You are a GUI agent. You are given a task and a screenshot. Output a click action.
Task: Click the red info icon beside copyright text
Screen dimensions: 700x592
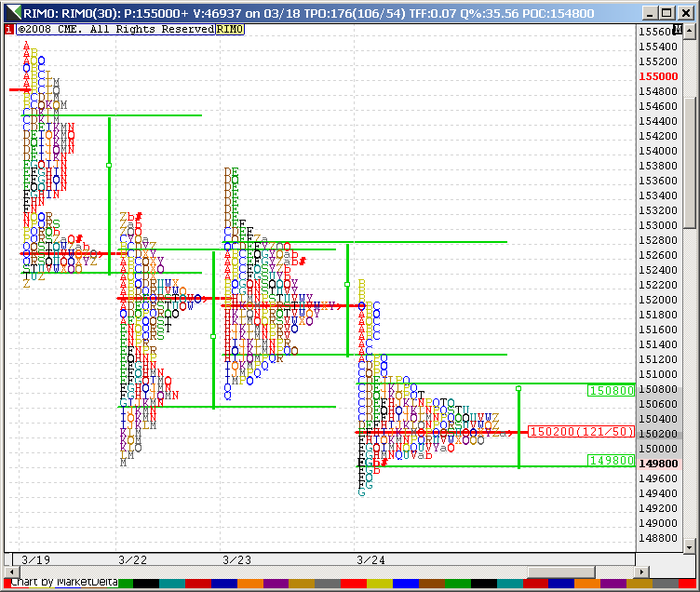pos(7,30)
